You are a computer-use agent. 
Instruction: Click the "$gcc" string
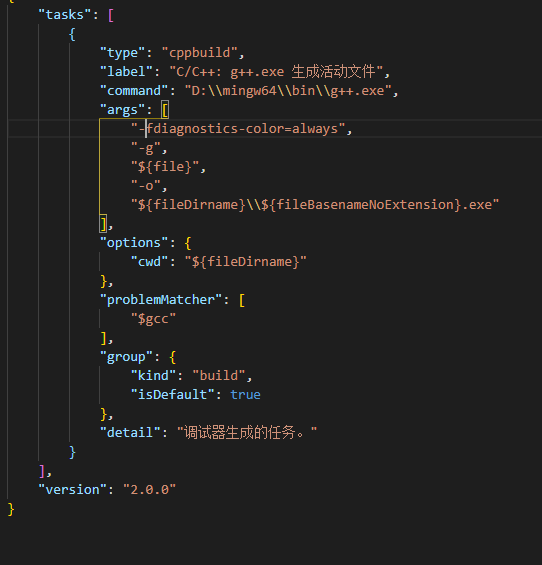pyautogui.click(x=154, y=319)
